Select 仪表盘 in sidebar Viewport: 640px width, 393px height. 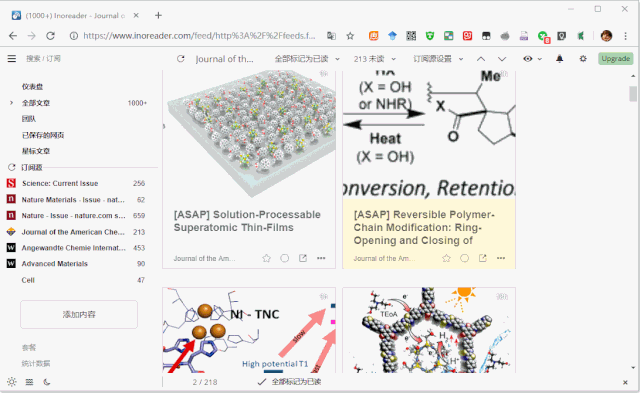click(x=32, y=87)
